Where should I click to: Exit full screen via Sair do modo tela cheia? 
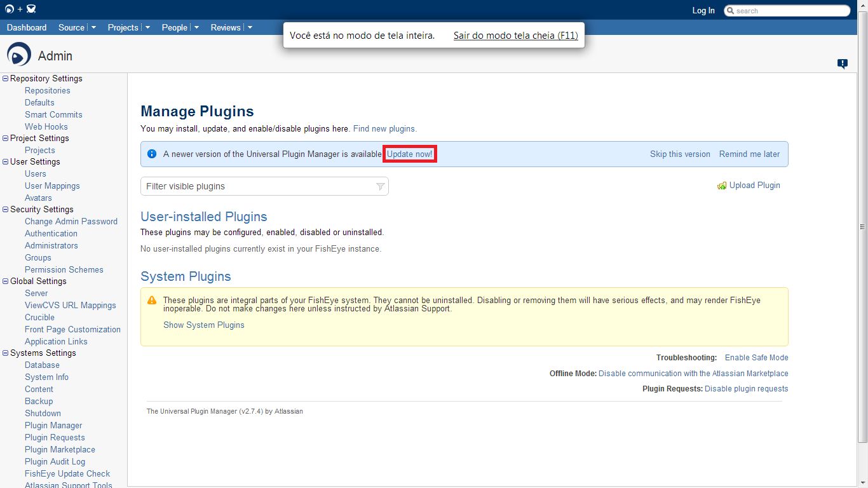[516, 36]
